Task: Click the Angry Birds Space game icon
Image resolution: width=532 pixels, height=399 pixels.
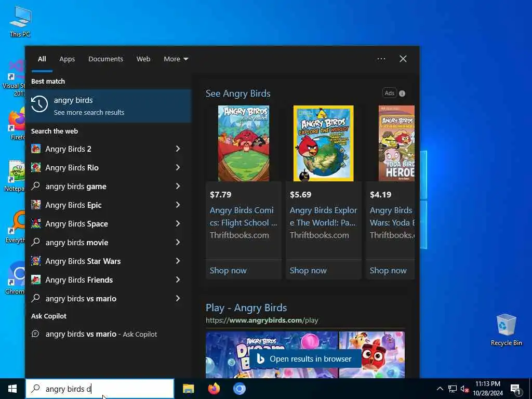Action: pos(36,223)
